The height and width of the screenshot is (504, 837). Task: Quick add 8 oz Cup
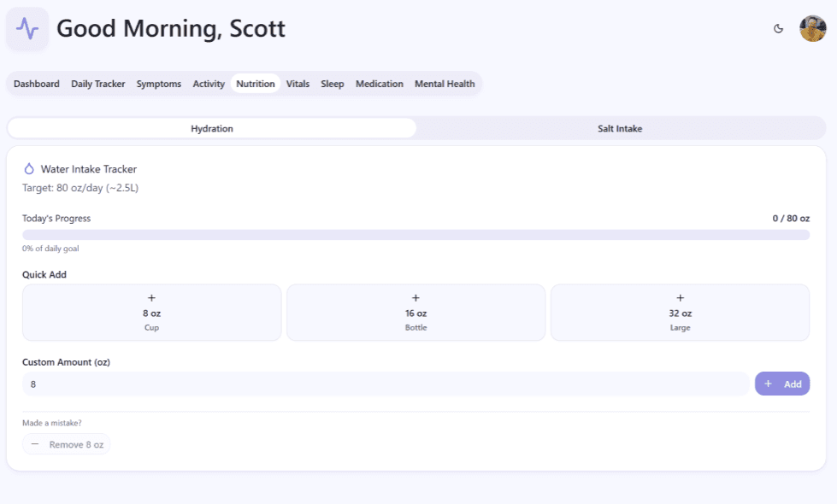point(151,313)
